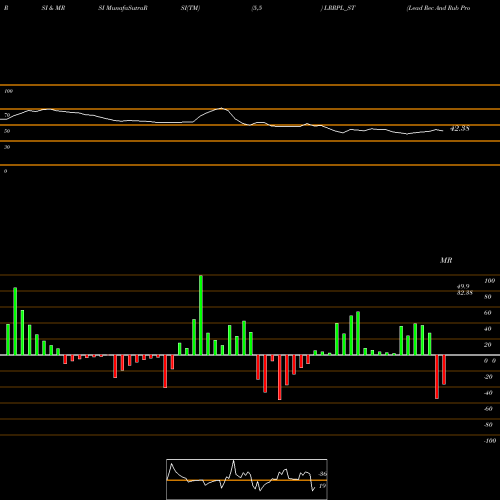Viewport: 500px width, 500px height.
Task: Click the -20 label on MR axis
Action: tap(488, 377)
